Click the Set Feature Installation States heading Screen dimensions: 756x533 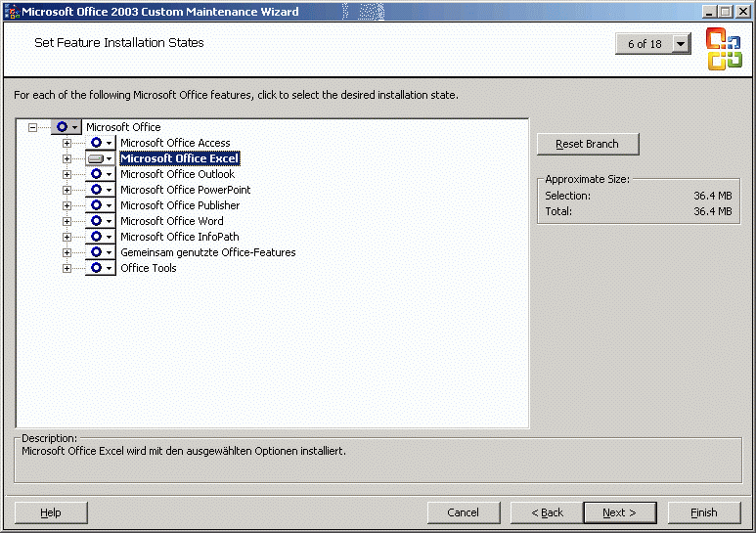tap(119, 42)
